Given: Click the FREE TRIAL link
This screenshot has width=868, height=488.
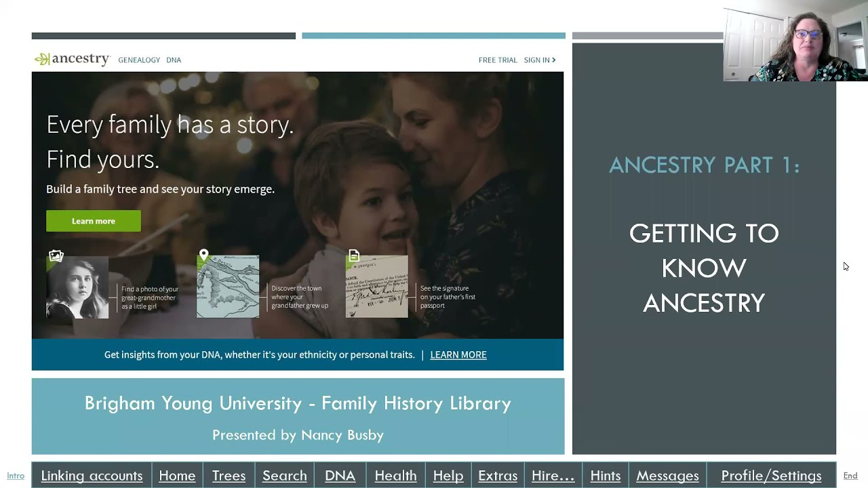Looking at the screenshot, I should tap(498, 60).
